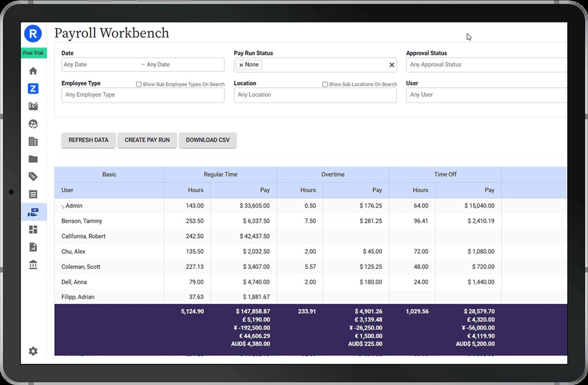588x385 pixels.
Task: Expand the Any Location dropdown
Action: coord(315,95)
